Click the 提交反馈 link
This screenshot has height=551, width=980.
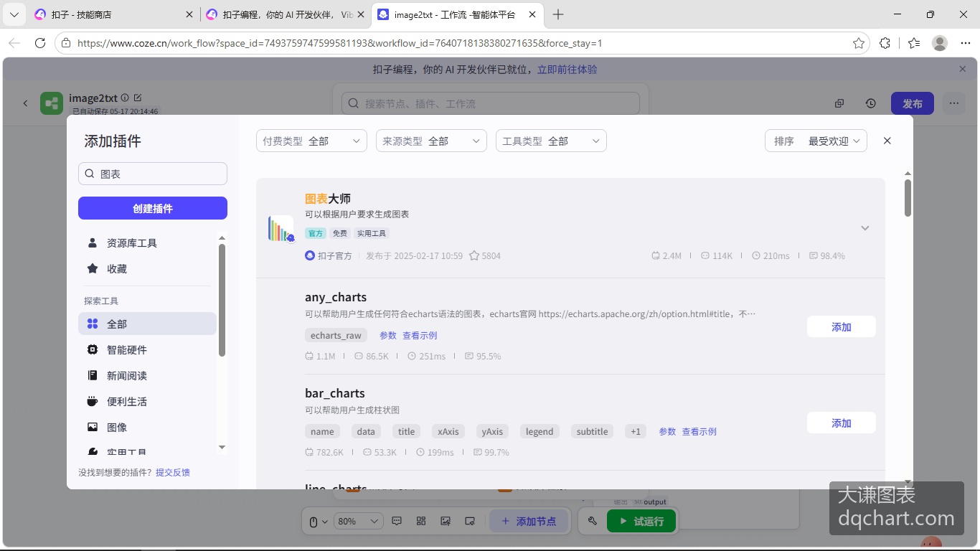[x=173, y=472]
